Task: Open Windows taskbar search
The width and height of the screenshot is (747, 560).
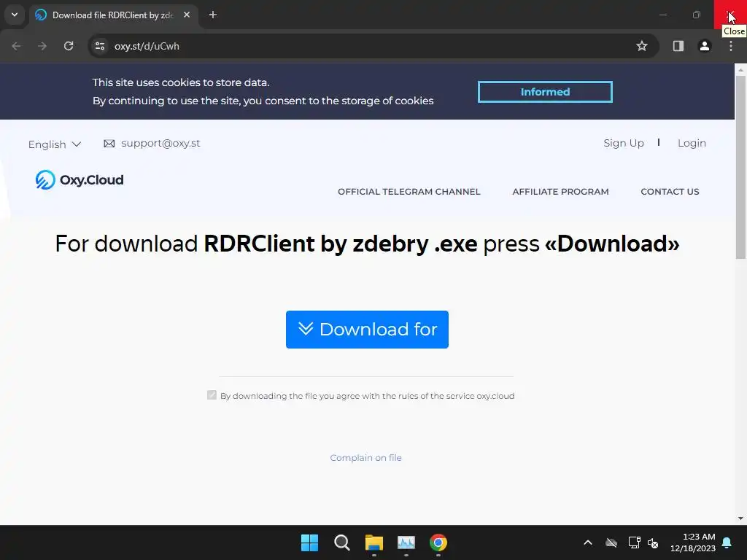Action: [341, 542]
